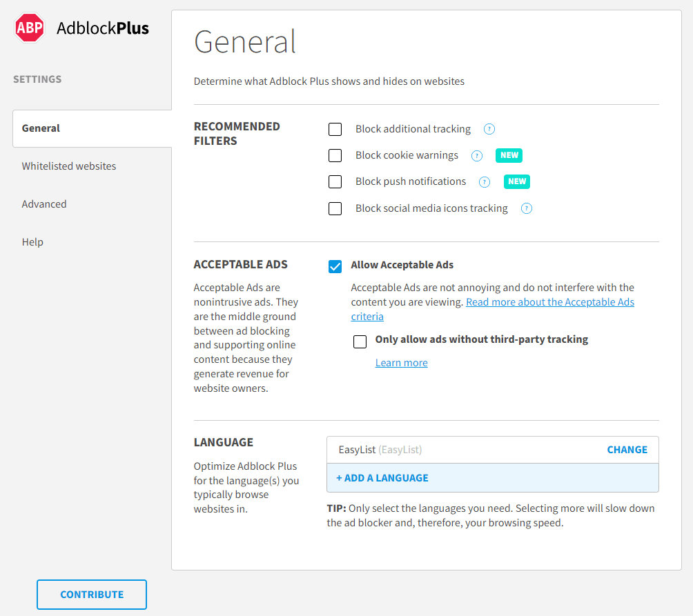693x616 pixels.
Task: Enable Block additional tracking
Action: click(335, 129)
